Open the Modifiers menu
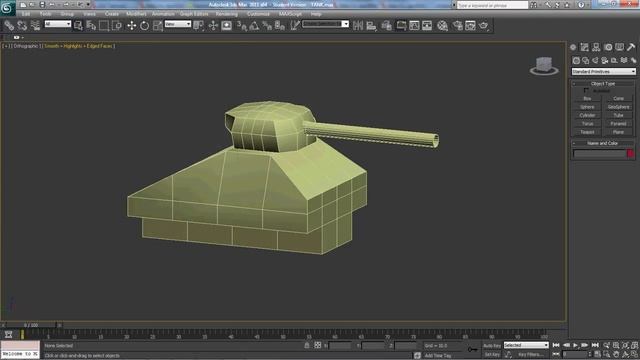 (x=136, y=14)
